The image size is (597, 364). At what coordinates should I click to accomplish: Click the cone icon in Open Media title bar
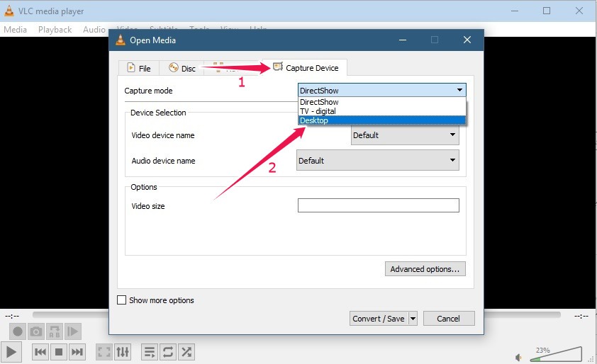coord(121,40)
